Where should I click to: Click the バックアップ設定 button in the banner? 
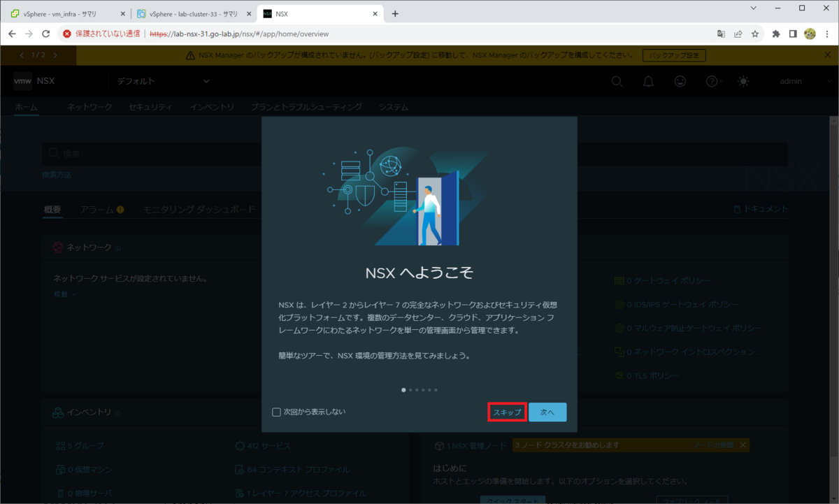674,55
